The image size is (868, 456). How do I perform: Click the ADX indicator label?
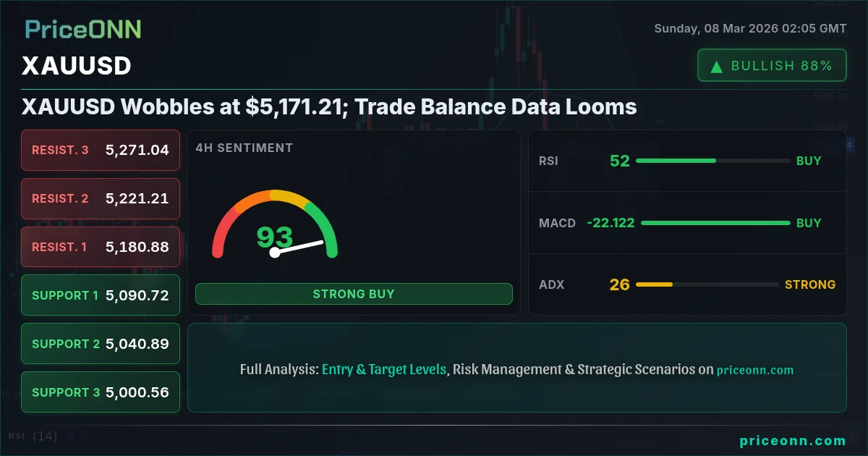[x=551, y=284]
